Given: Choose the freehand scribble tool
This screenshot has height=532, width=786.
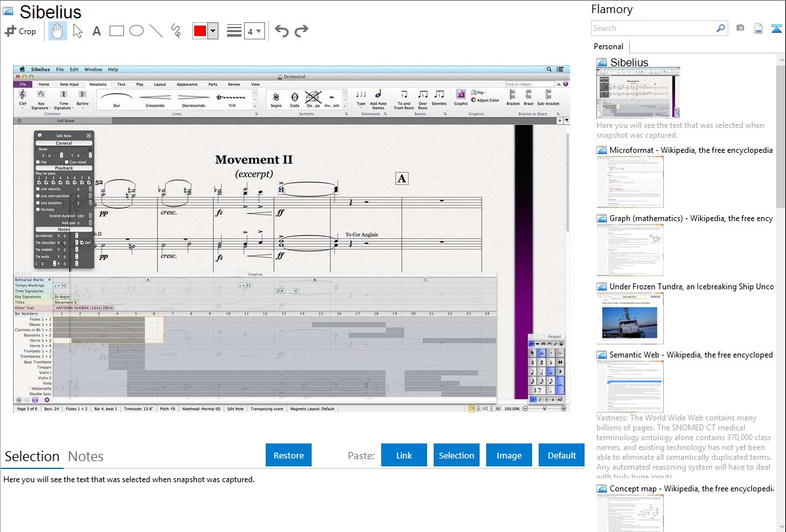Looking at the screenshot, I should tap(175, 31).
